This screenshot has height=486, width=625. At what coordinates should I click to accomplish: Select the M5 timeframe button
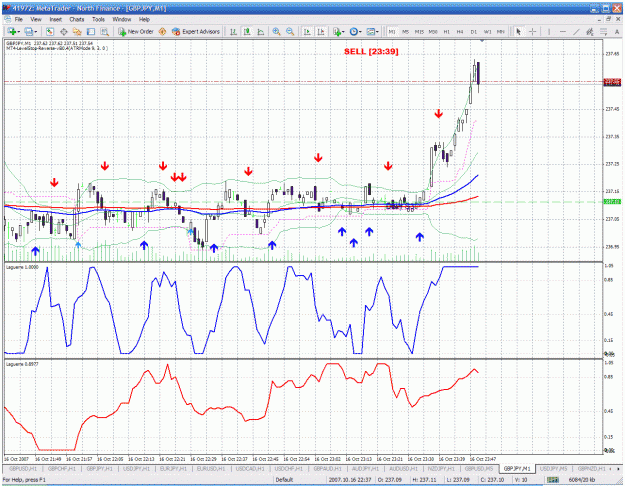click(x=405, y=31)
